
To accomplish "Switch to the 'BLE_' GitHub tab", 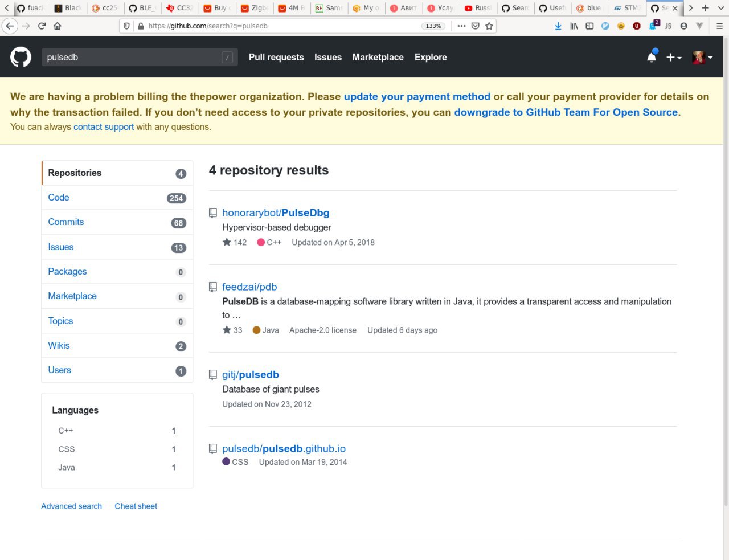I will (142, 8).
